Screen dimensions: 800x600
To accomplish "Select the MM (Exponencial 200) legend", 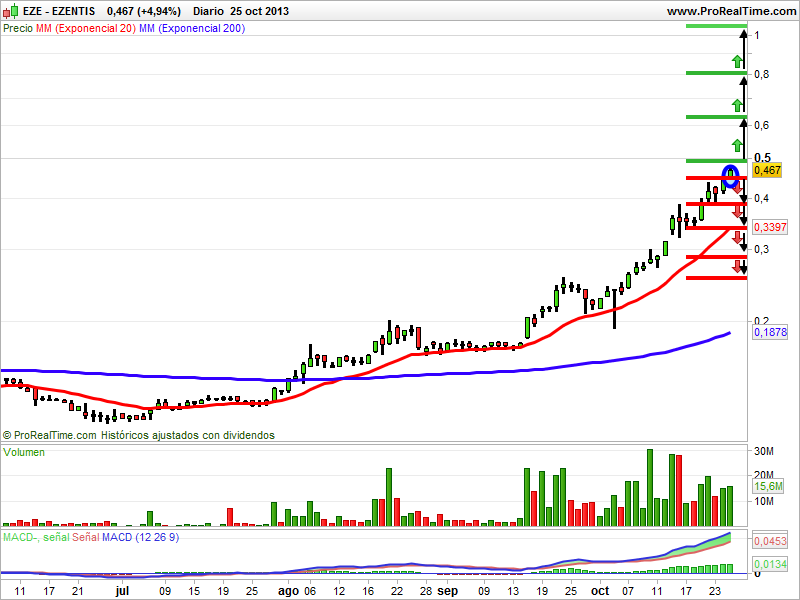I will coord(192,29).
